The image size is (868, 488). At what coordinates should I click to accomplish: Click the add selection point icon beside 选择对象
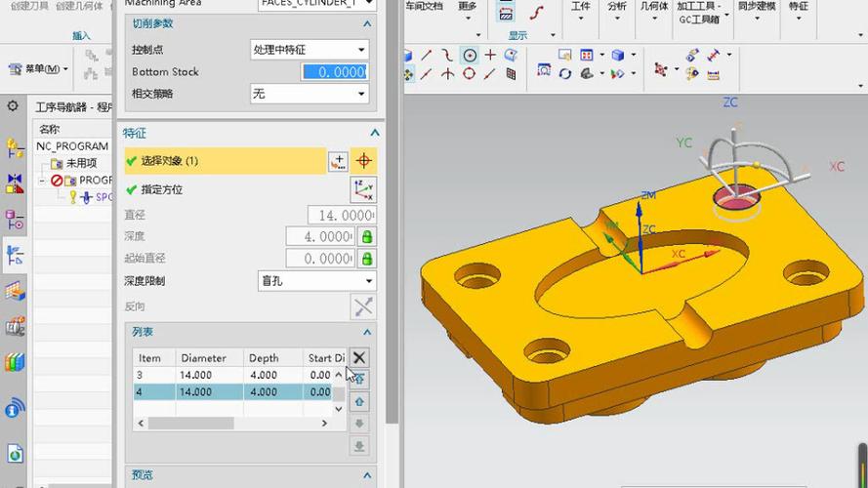pos(338,161)
